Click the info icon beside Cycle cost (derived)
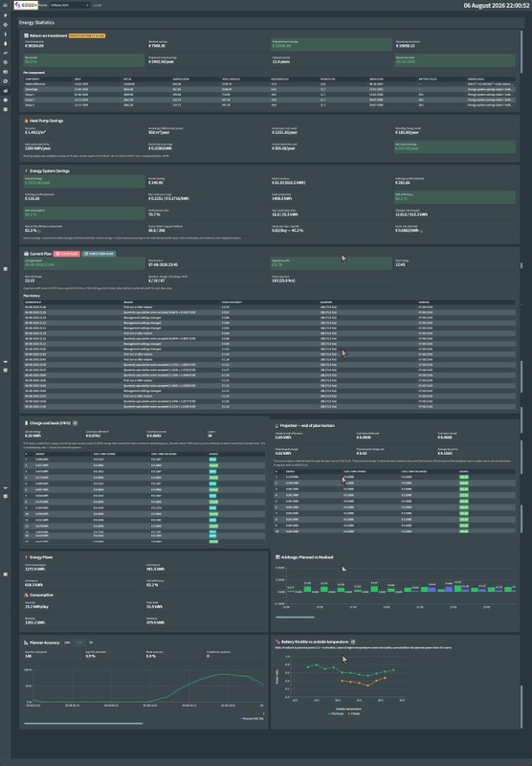The height and width of the screenshot is (766, 532). [421, 231]
